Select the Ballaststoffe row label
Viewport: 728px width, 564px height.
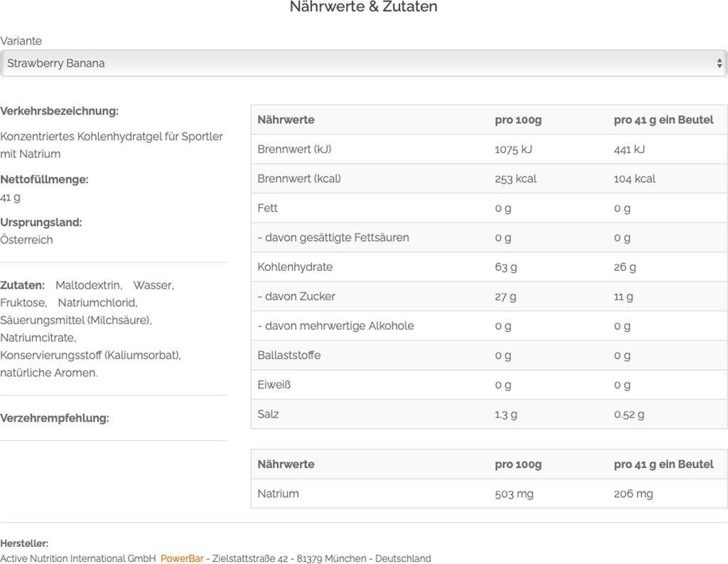(x=289, y=355)
